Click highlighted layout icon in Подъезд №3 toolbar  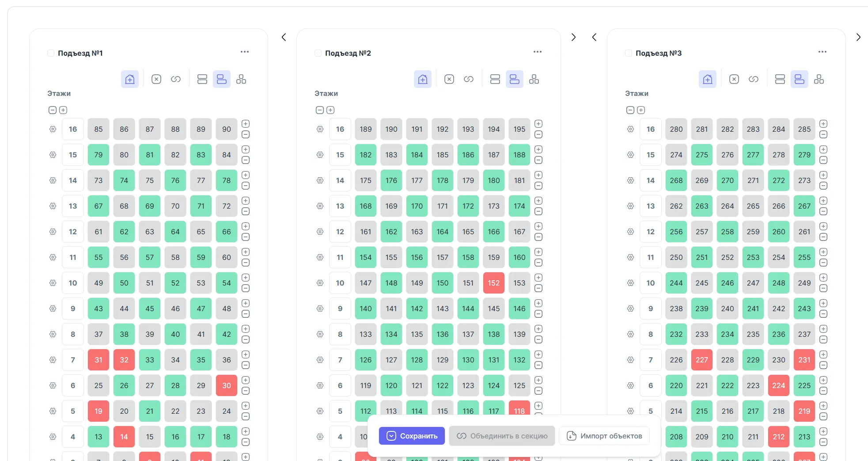click(800, 79)
